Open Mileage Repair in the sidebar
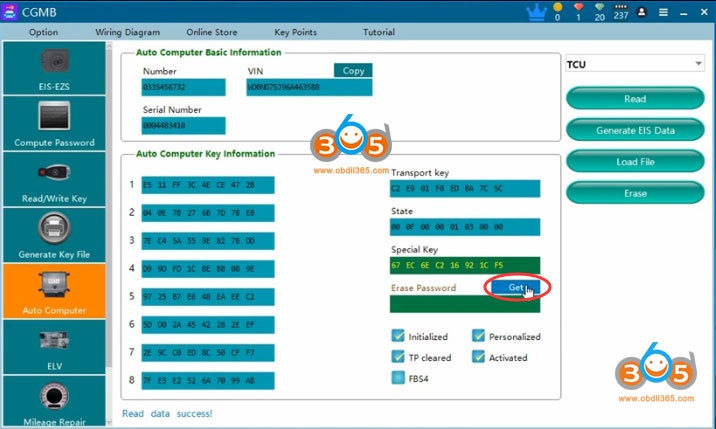The height and width of the screenshot is (429, 716). [x=54, y=401]
